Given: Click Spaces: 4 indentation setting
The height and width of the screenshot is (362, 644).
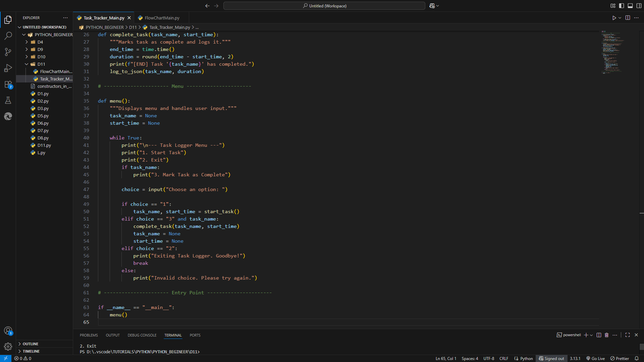Looking at the screenshot, I should [x=470, y=358].
